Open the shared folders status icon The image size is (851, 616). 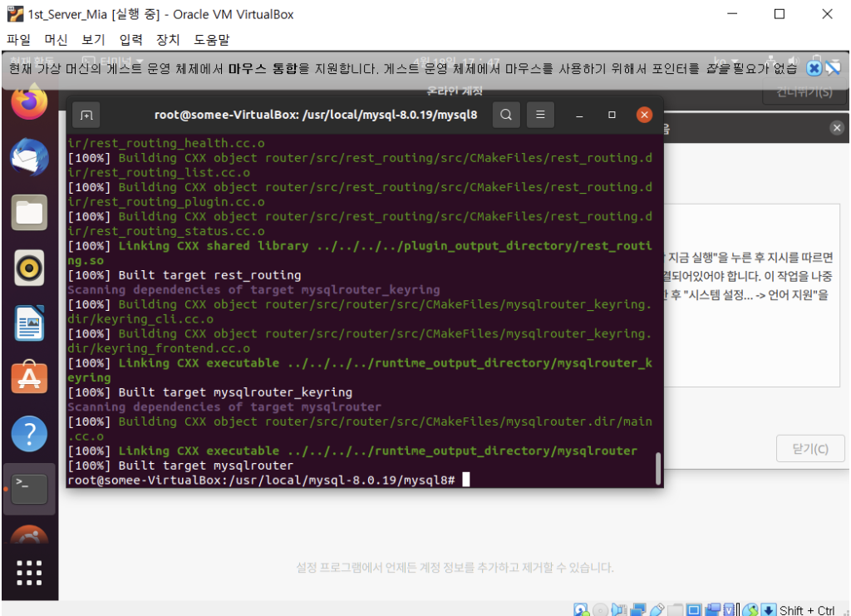675,610
